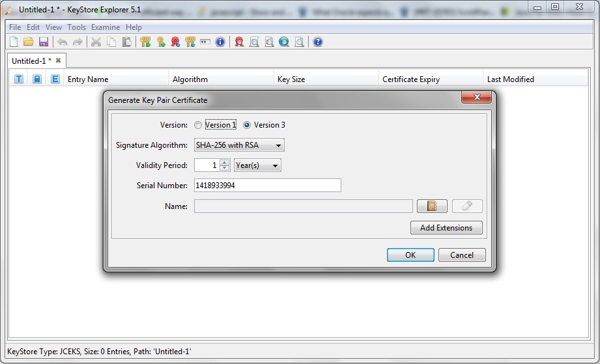Click the magnifier icon with red dotted page
The image size is (600, 364).
click(x=270, y=42)
